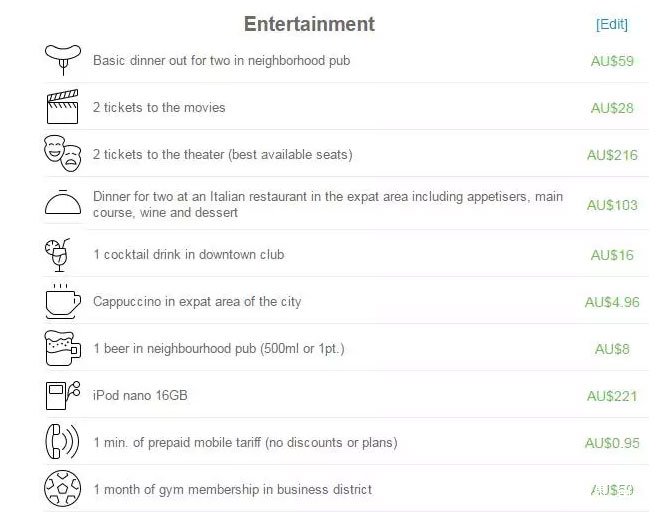This screenshot has height=512, width=660.
Task: Click the 2 tickets to the movies row
Action: pyautogui.click(x=345, y=107)
